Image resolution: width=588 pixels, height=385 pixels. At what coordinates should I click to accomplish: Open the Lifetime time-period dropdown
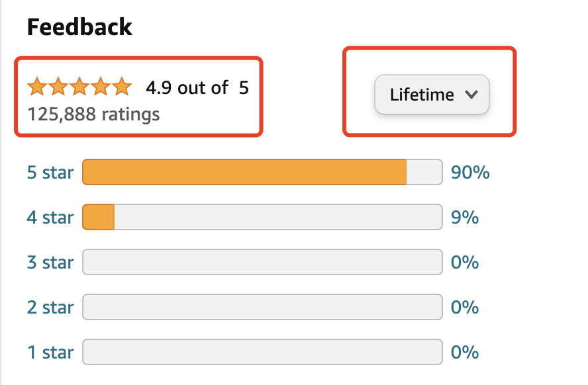tap(432, 95)
